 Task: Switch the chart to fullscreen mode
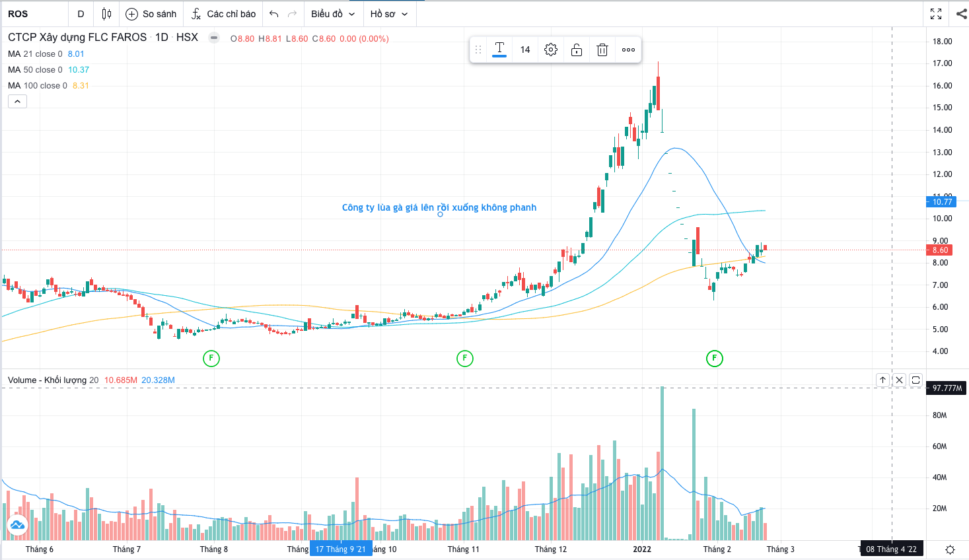936,14
